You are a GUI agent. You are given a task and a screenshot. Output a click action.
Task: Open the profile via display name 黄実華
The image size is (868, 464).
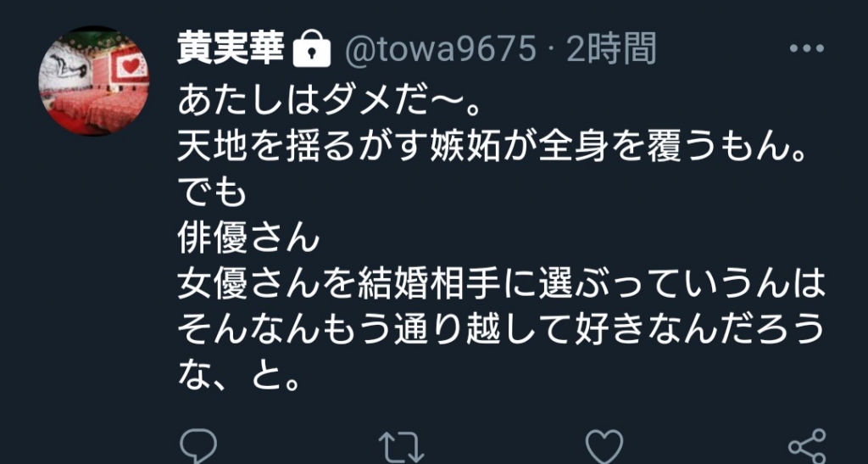(231, 48)
